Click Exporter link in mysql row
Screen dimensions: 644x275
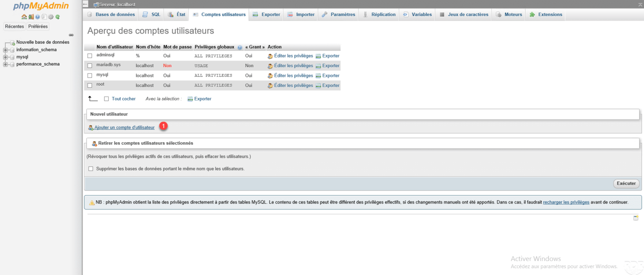point(331,76)
